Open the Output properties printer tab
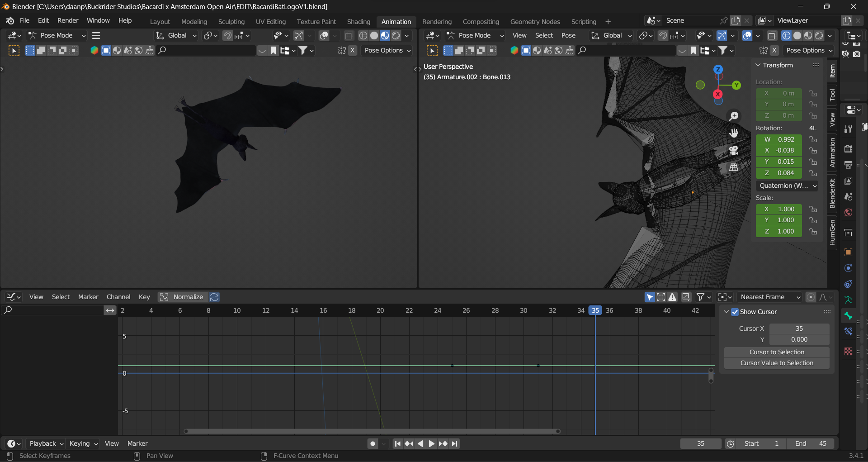The height and width of the screenshot is (462, 868). tap(848, 165)
